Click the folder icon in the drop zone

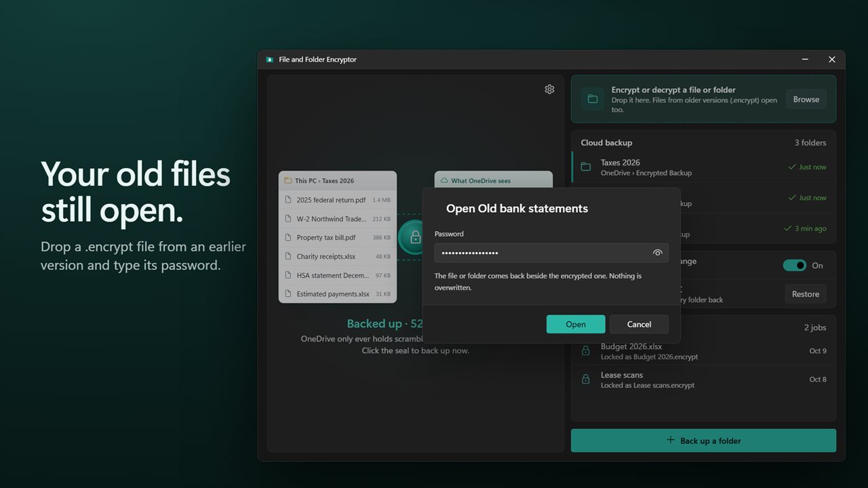click(593, 99)
